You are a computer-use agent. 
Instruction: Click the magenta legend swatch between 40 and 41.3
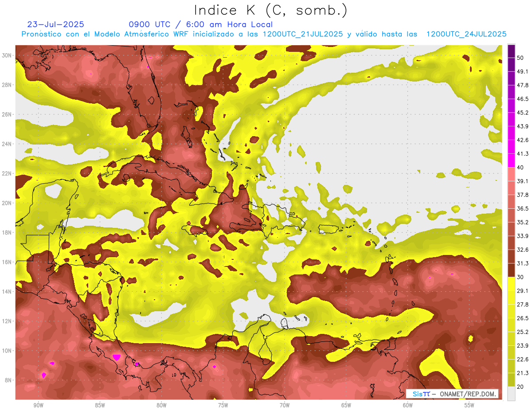click(511, 160)
